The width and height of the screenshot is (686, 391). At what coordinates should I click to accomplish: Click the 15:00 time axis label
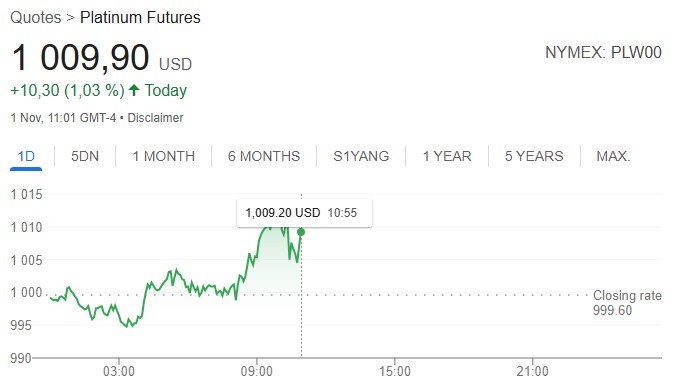click(395, 371)
